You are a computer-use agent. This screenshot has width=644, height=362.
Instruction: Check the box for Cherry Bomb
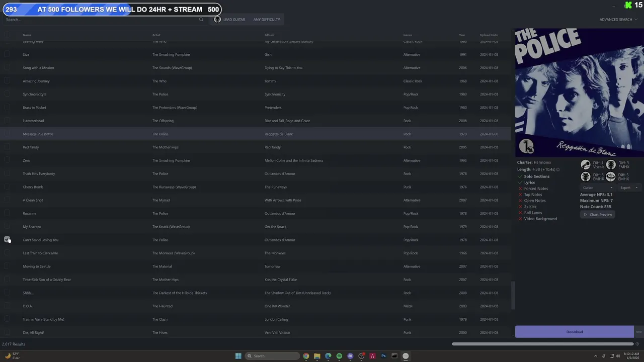(x=7, y=187)
